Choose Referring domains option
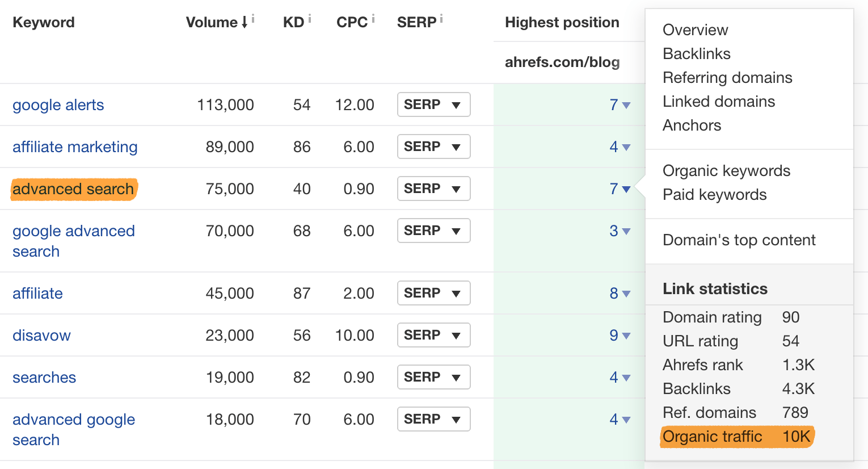868x469 pixels. click(727, 77)
